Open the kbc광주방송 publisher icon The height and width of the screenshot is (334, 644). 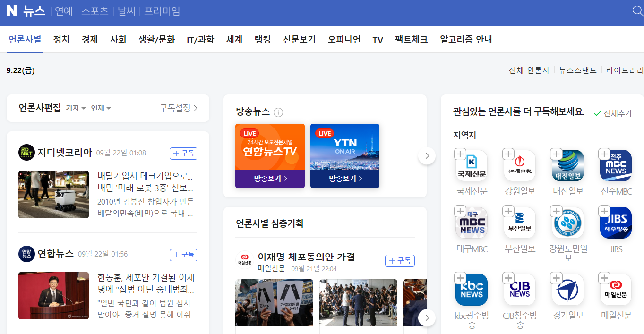coord(472,290)
